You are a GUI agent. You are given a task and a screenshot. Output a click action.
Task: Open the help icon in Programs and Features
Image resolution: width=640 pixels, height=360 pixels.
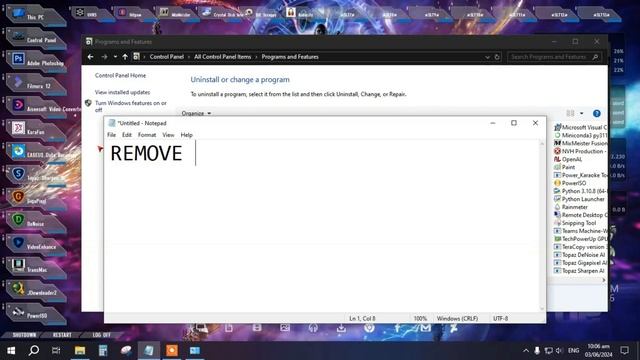pyautogui.click(x=596, y=113)
